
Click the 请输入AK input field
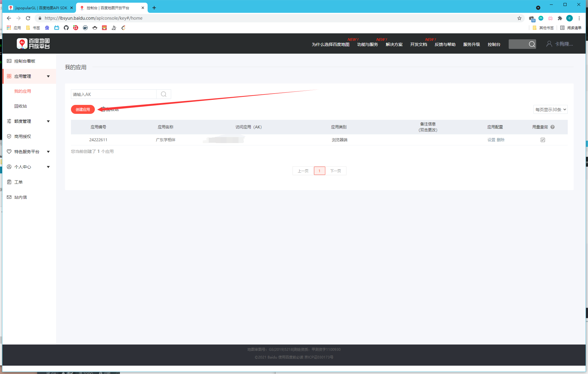[113, 94]
